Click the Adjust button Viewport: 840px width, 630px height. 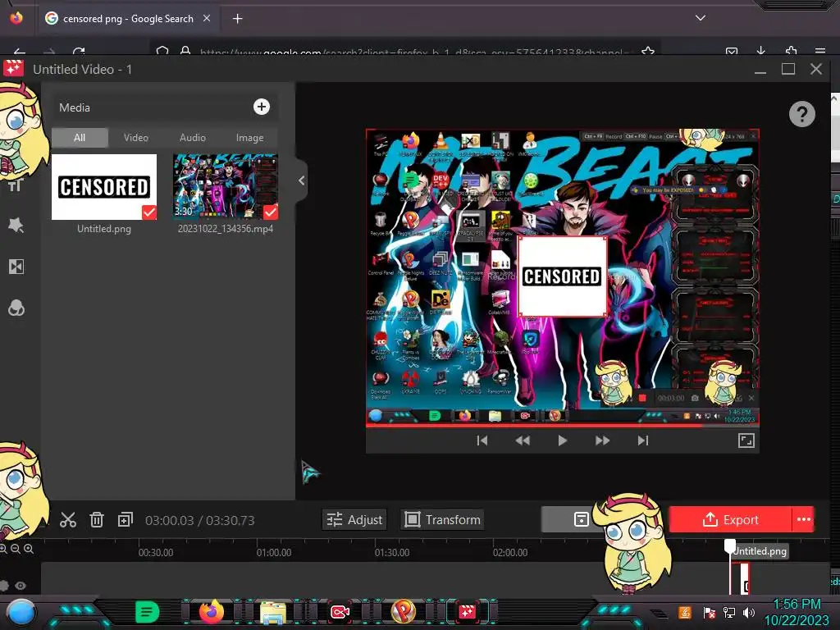tap(354, 519)
